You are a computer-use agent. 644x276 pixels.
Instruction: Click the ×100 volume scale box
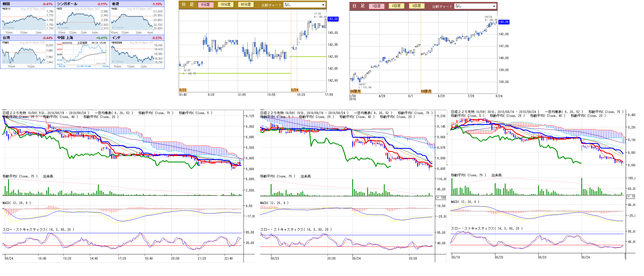441,198
